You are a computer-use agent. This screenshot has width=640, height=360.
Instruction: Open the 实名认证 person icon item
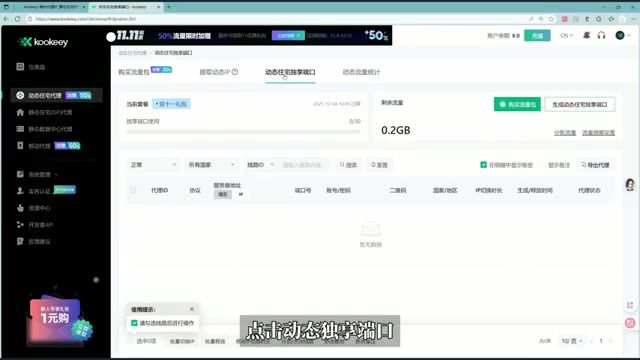(20, 191)
